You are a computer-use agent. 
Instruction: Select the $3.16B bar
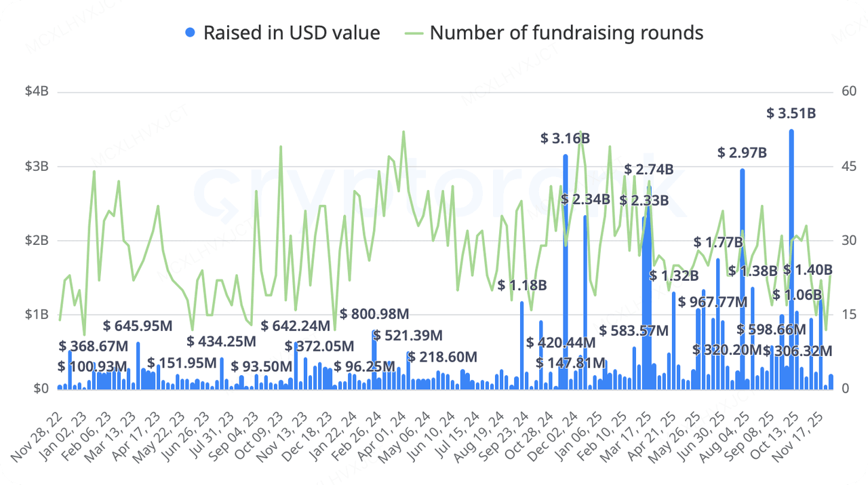pyautogui.click(x=566, y=272)
